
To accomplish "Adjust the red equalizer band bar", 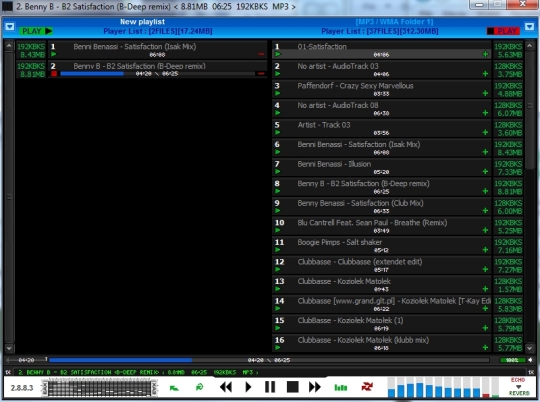I will pos(486,388).
